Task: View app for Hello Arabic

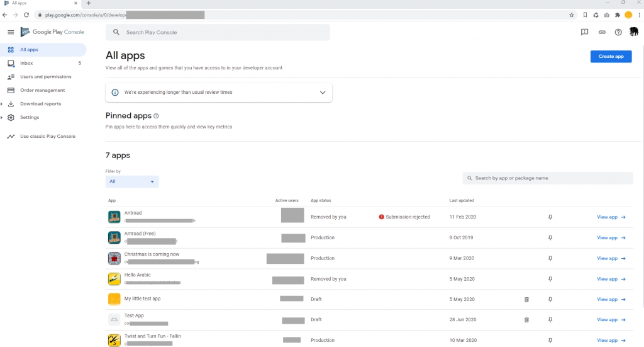Action: click(x=611, y=279)
